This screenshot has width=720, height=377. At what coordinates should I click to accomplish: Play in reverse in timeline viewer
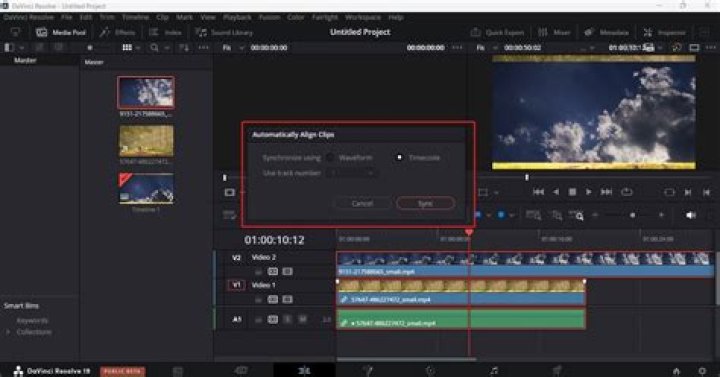click(x=556, y=192)
